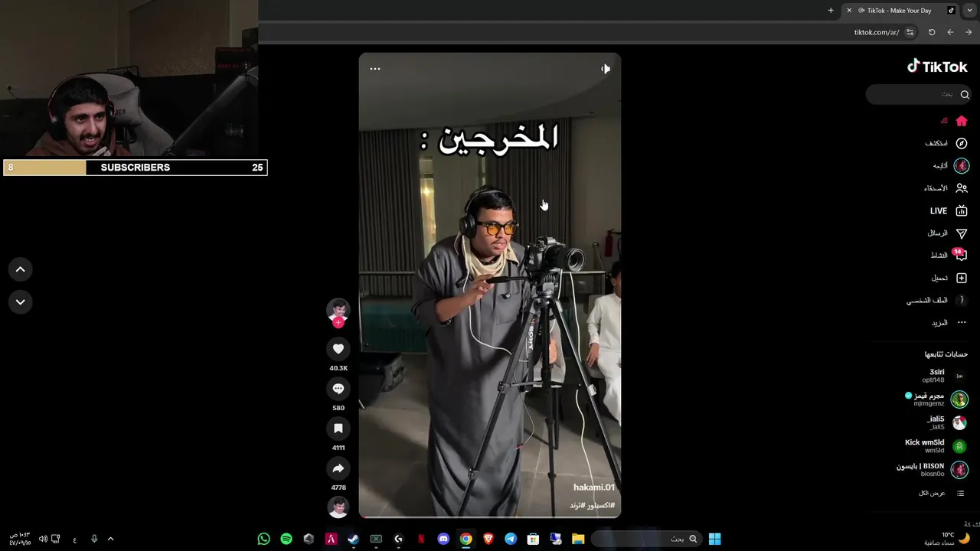Toggle video mute speaker icon
The height and width of the screenshot is (551, 980).
click(606, 69)
